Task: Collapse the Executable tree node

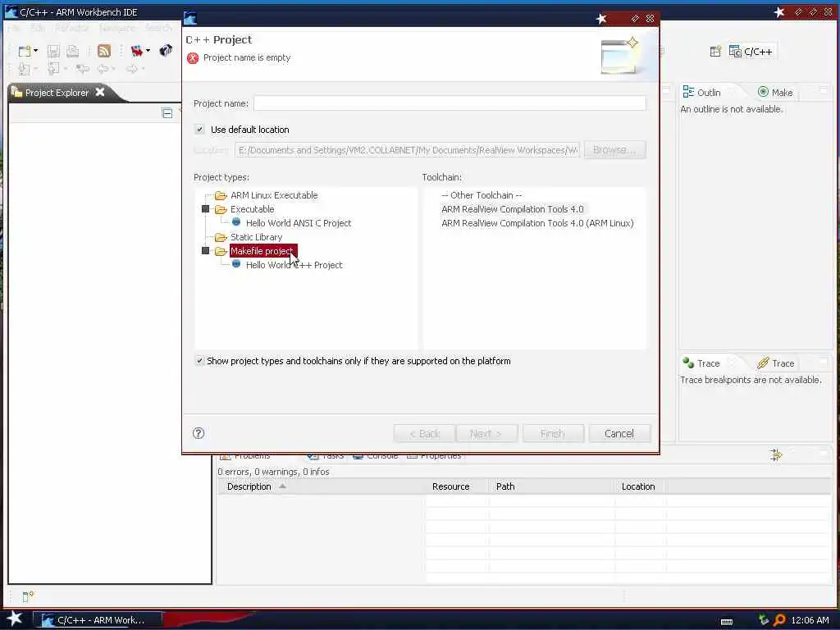Action: 205,209
